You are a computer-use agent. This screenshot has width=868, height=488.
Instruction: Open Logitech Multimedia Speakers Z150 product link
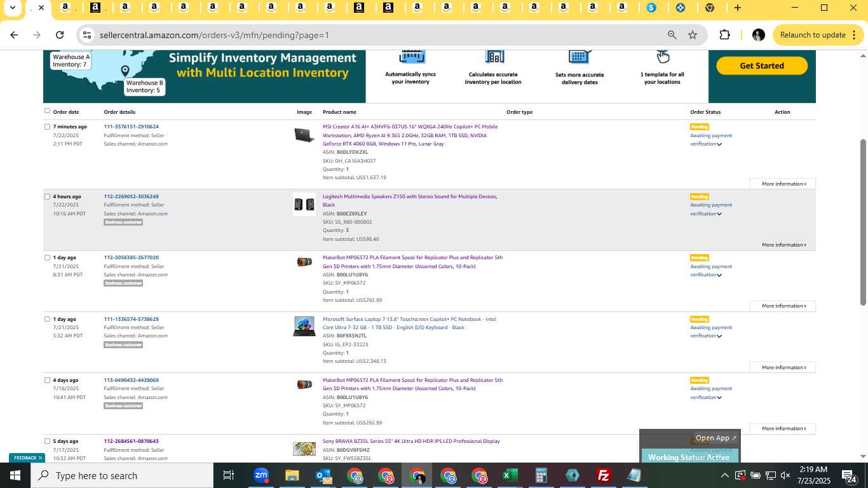pos(410,201)
